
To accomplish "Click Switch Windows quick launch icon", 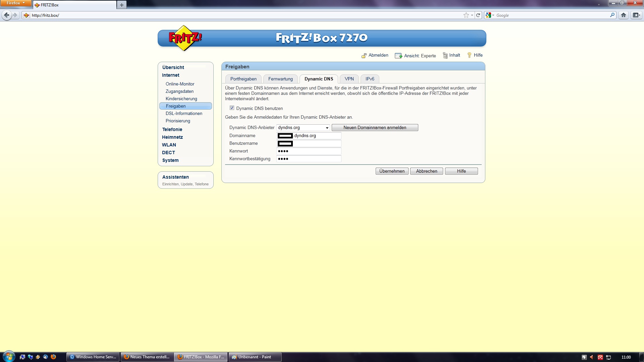I will pos(30,357).
